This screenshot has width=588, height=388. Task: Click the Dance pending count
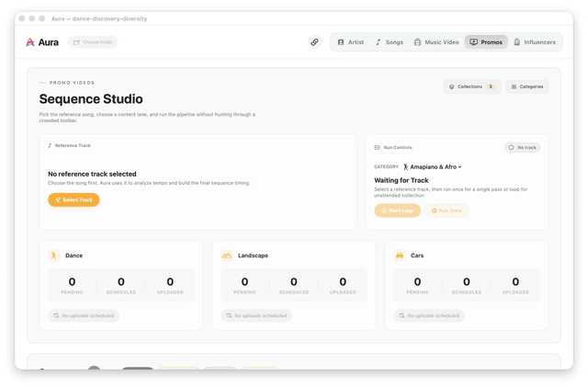coord(72,281)
